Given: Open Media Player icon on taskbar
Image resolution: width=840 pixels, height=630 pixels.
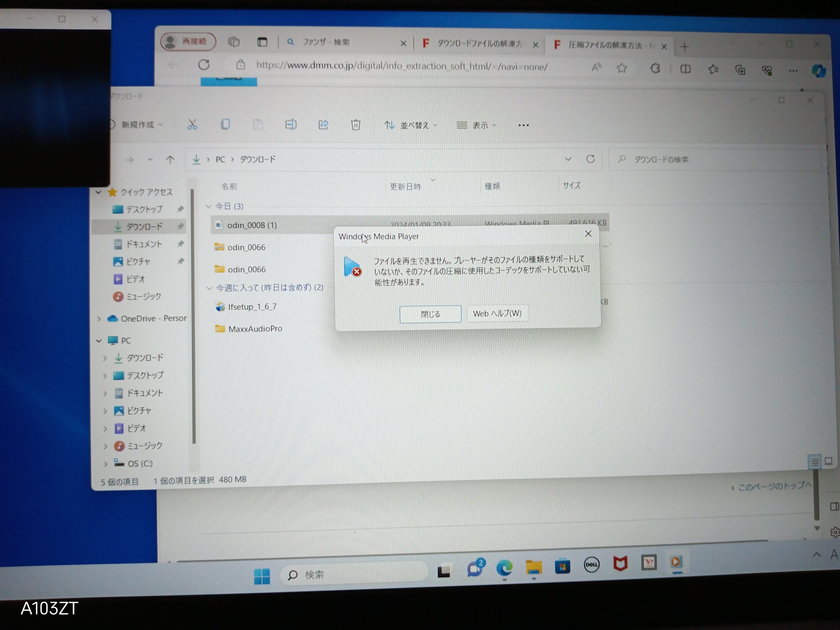Looking at the screenshot, I should [676, 562].
